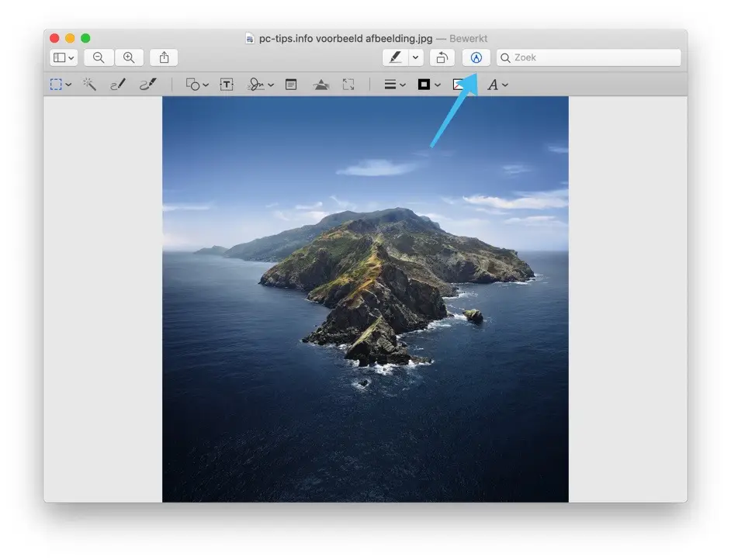The height and width of the screenshot is (560, 731).
Task: Open the text style menu
Action: tap(497, 85)
